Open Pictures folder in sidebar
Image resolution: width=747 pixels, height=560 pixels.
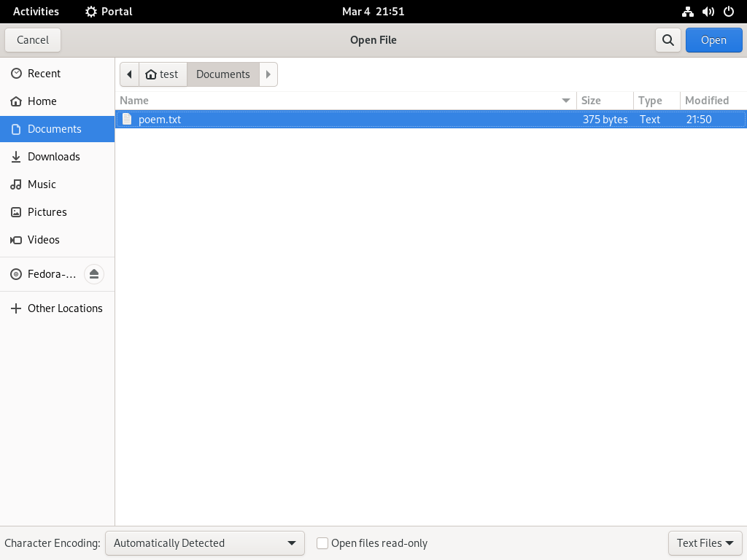pyautogui.click(x=57, y=212)
